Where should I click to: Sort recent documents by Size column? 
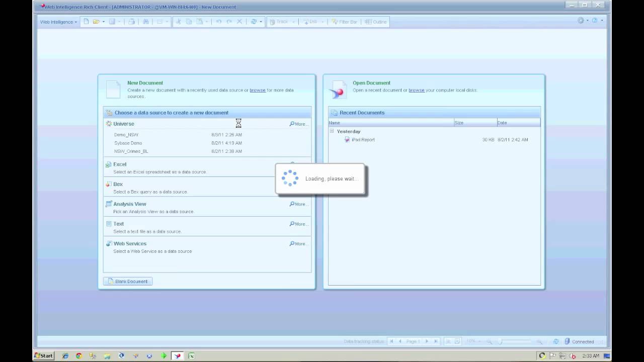pos(475,123)
